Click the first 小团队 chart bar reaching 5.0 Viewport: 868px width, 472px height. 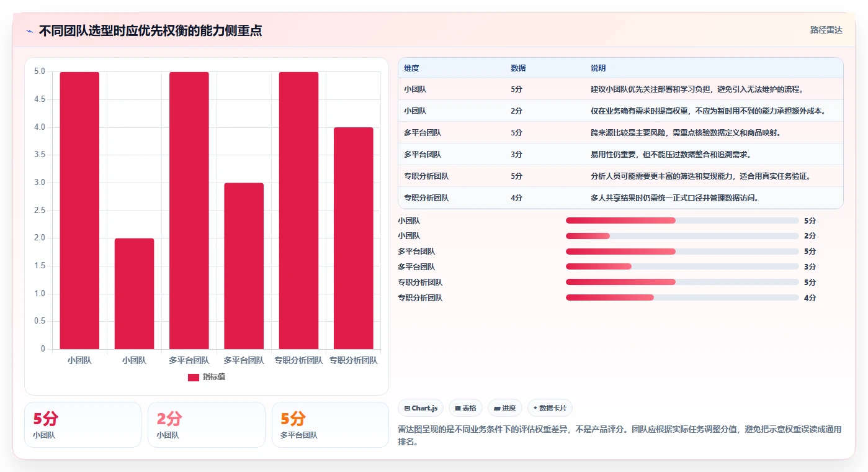(79, 211)
